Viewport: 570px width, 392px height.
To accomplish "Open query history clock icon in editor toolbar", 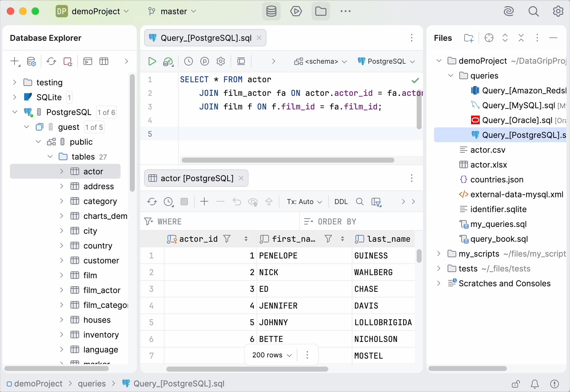I will [x=188, y=62].
